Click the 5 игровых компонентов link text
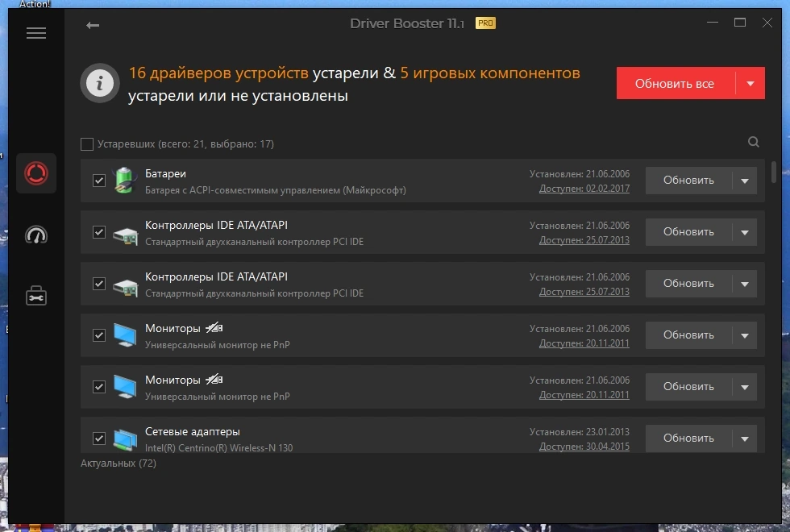The width and height of the screenshot is (790, 532). coord(490,73)
